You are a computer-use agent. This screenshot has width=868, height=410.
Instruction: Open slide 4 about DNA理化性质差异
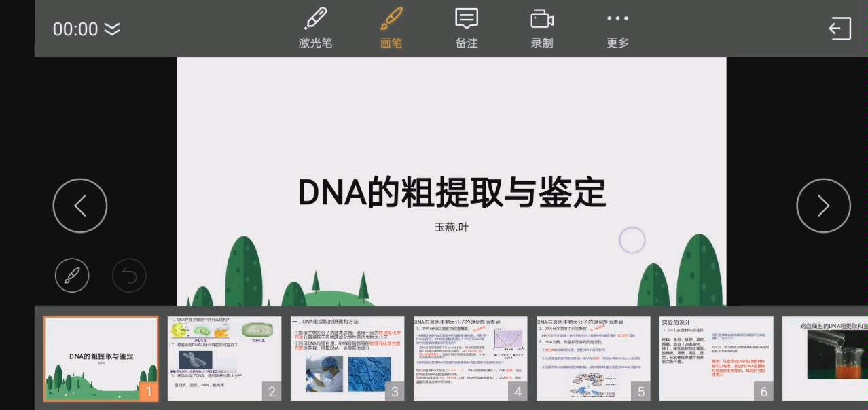[469, 358]
